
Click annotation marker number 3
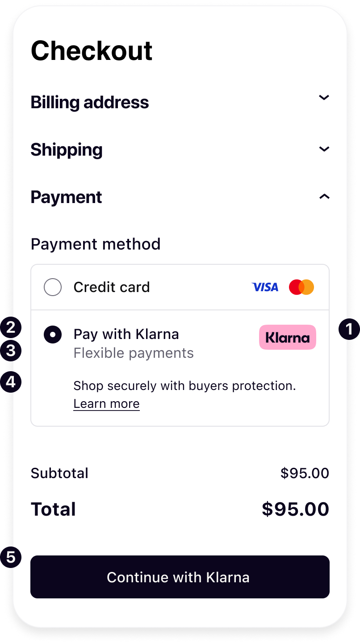pyautogui.click(x=11, y=351)
